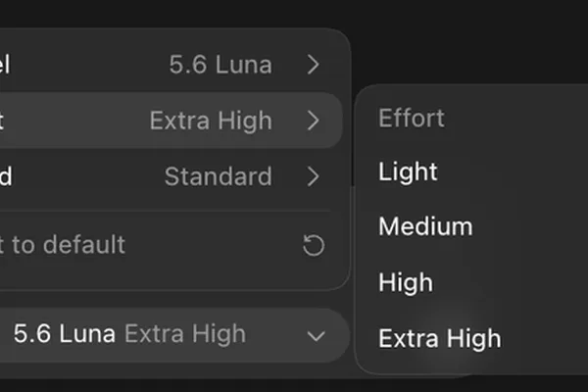This screenshot has width=588, height=392.
Task: Click the Extra High value in the highlighted row
Action: [x=211, y=121]
